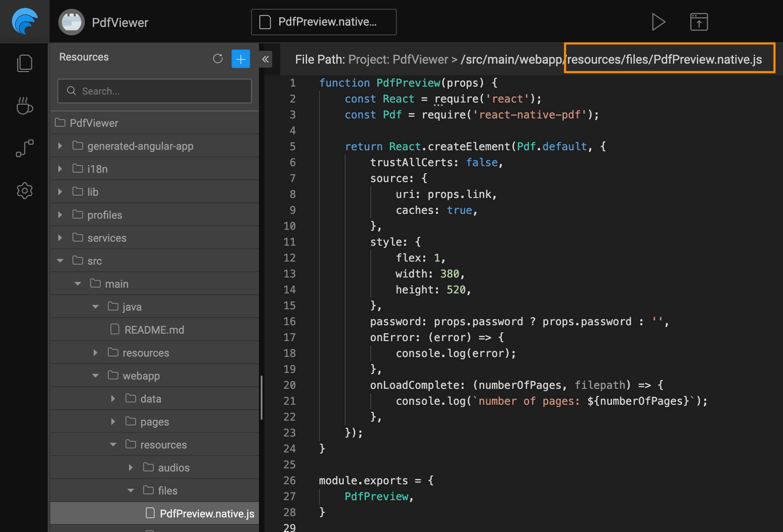
Task: Open the settings gear in sidebar
Action: pos(25,190)
